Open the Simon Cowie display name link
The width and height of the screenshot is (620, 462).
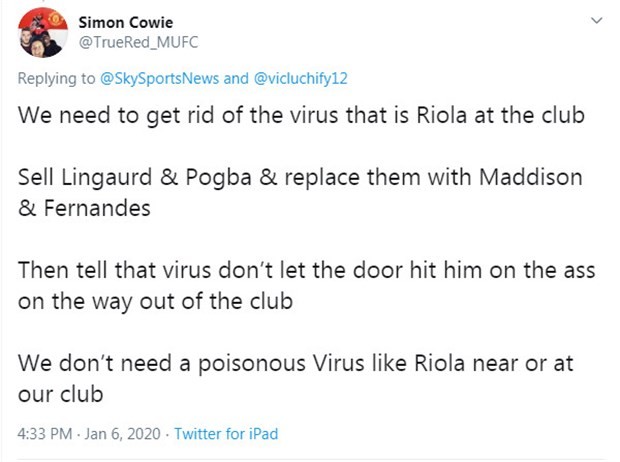(124, 22)
